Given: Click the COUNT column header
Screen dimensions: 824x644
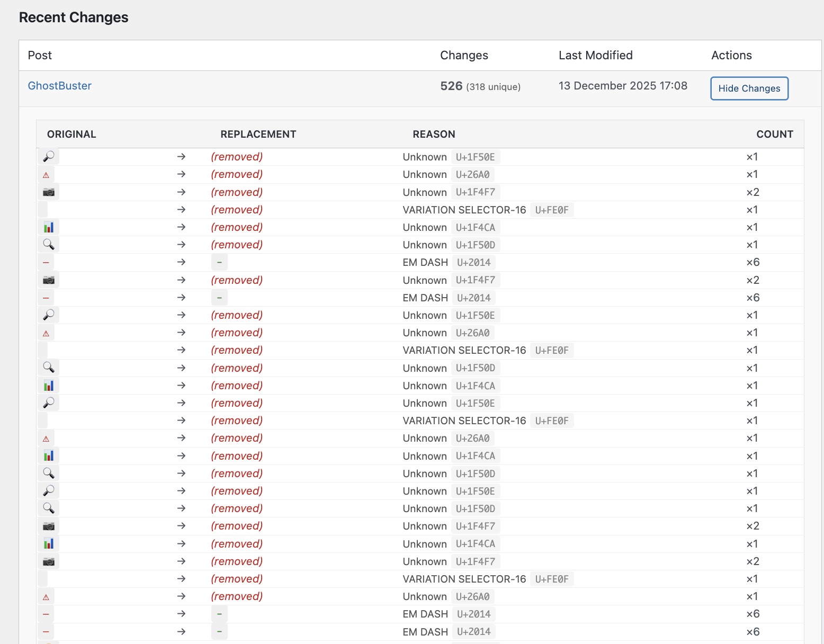Looking at the screenshot, I should 774,134.
